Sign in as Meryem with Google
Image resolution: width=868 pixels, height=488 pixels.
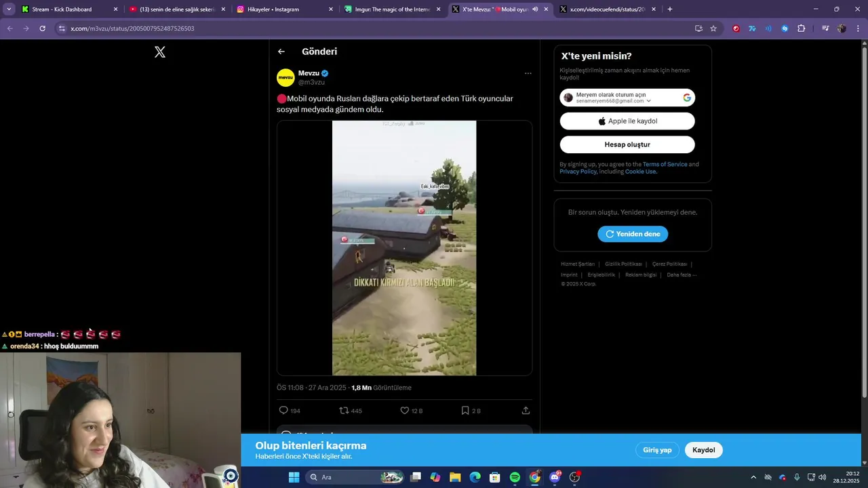(x=627, y=98)
